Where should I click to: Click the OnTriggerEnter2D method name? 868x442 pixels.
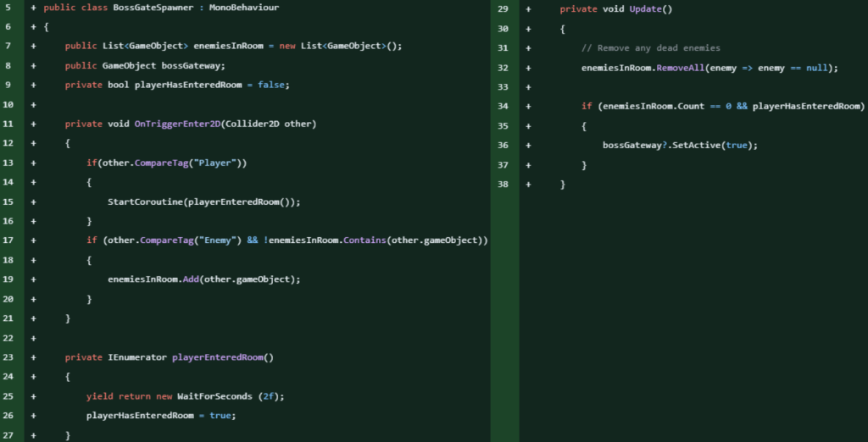[x=177, y=124]
